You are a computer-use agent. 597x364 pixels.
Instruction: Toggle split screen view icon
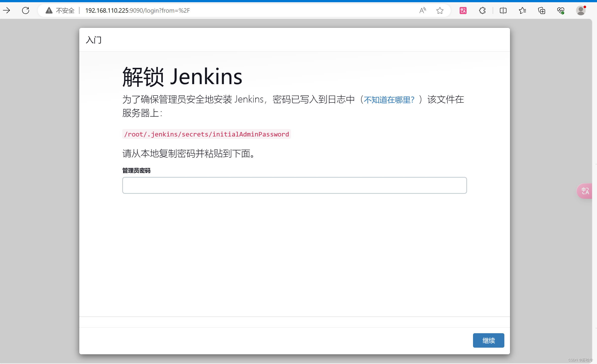pos(503,10)
